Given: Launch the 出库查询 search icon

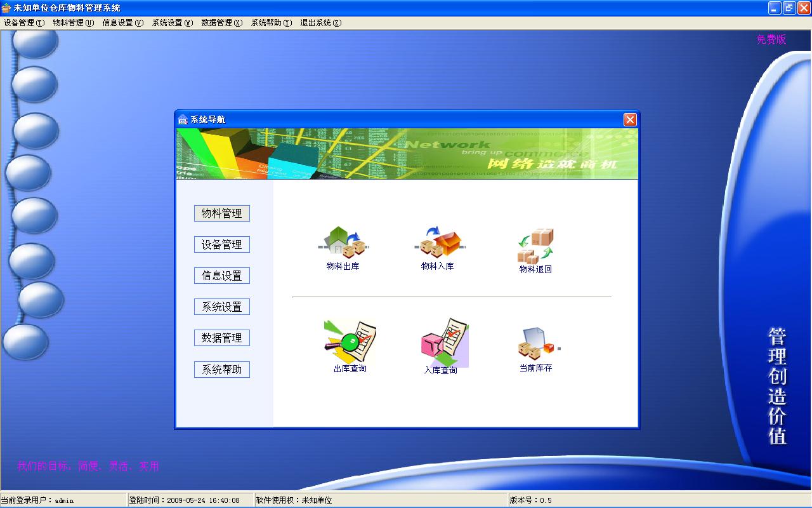Looking at the screenshot, I should (350, 342).
